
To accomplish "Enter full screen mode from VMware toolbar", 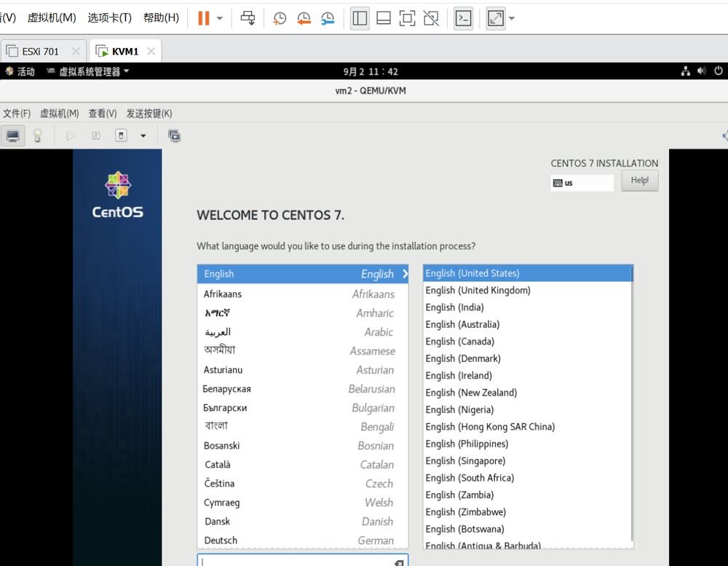I will tap(407, 18).
